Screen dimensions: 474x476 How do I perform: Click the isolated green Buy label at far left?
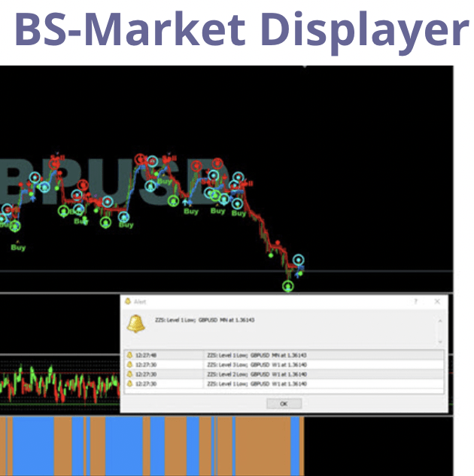click(18, 247)
